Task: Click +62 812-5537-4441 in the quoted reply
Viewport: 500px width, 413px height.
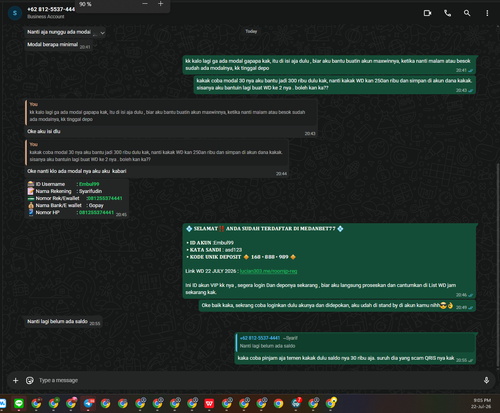Action: 260,338
